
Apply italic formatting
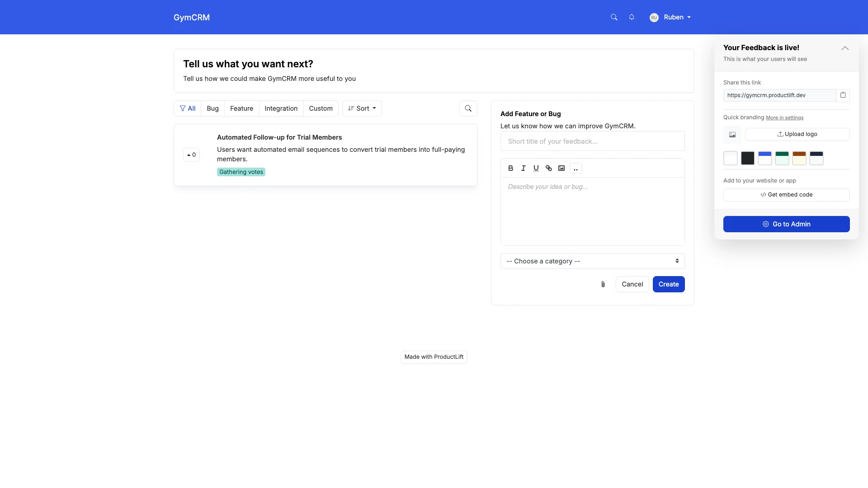(523, 168)
